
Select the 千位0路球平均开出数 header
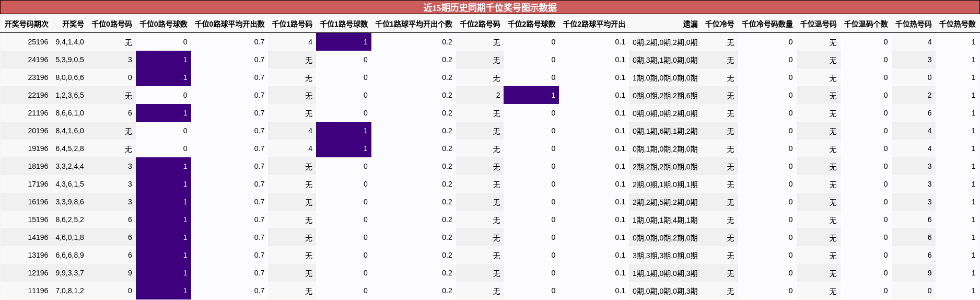[x=230, y=24]
